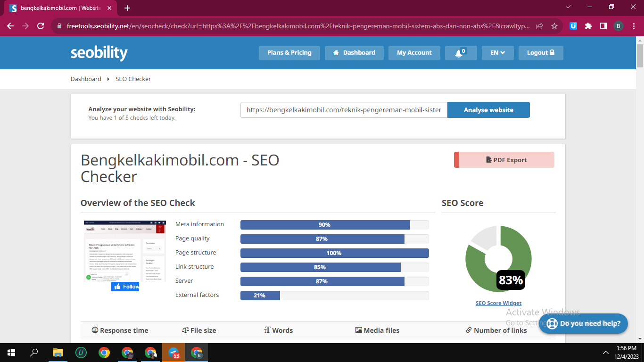Click the Bengkelkakimobil.com - SEO Checker title
This screenshot has width=644, height=362.
(x=180, y=168)
